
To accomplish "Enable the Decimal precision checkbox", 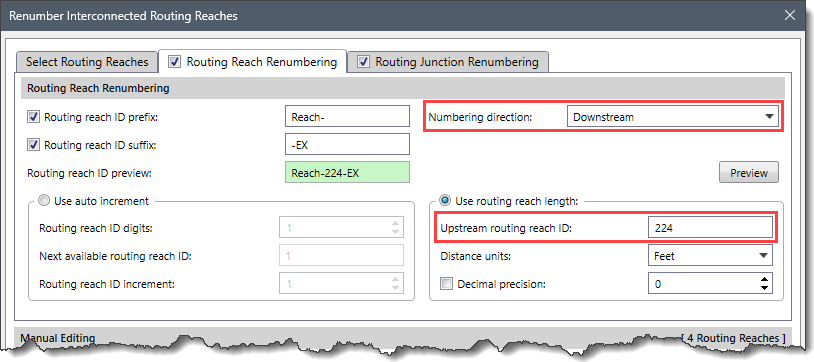I will (446, 284).
